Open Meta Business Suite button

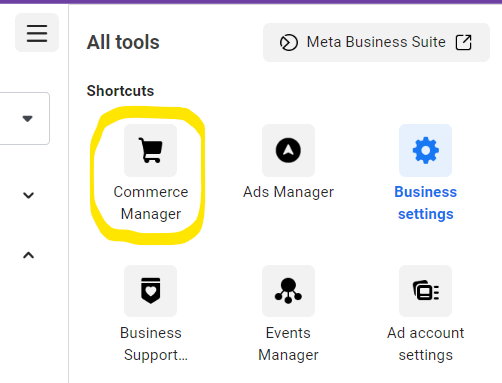(376, 42)
